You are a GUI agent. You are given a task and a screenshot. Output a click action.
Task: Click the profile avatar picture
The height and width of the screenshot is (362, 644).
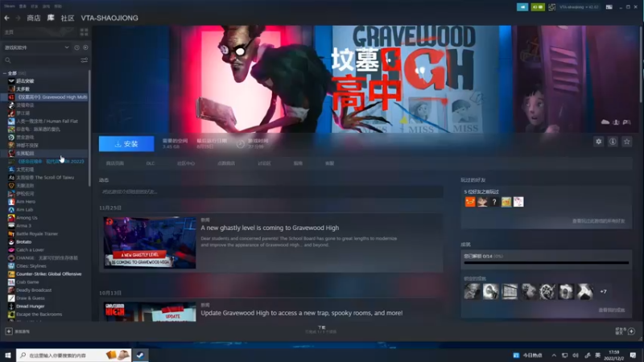pos(552,7)
